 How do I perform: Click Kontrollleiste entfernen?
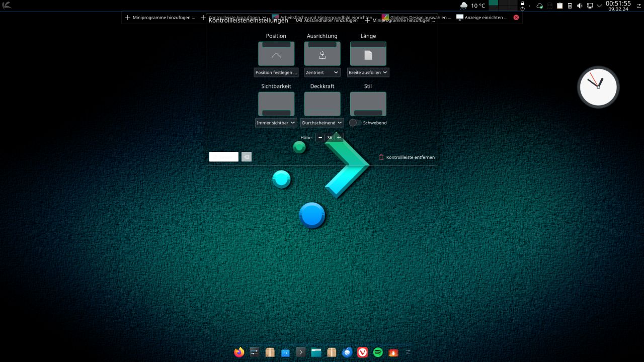(407, 157)
